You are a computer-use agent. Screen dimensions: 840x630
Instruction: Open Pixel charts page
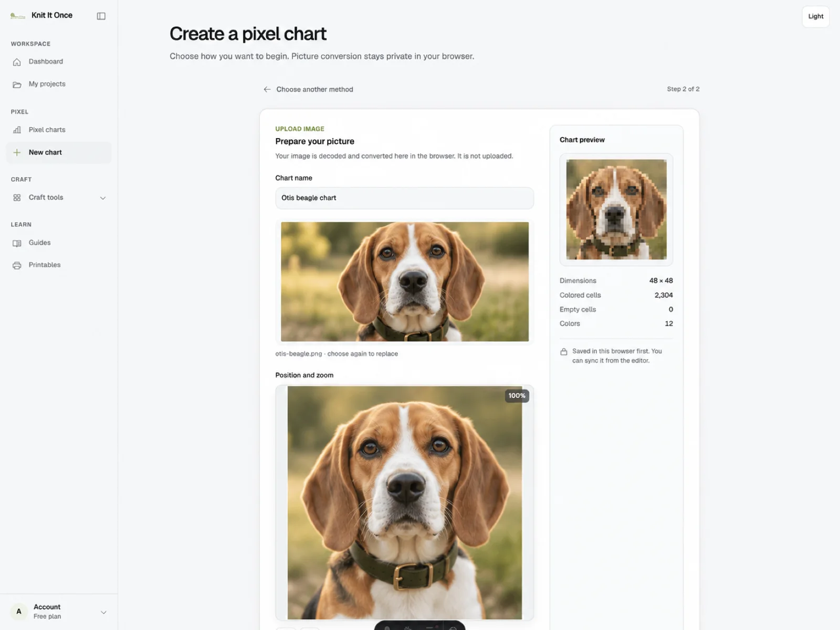click(x=58, y=130)
